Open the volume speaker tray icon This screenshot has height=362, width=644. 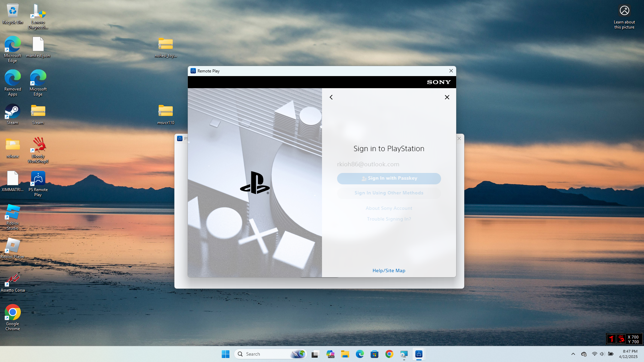coord(602,354)
